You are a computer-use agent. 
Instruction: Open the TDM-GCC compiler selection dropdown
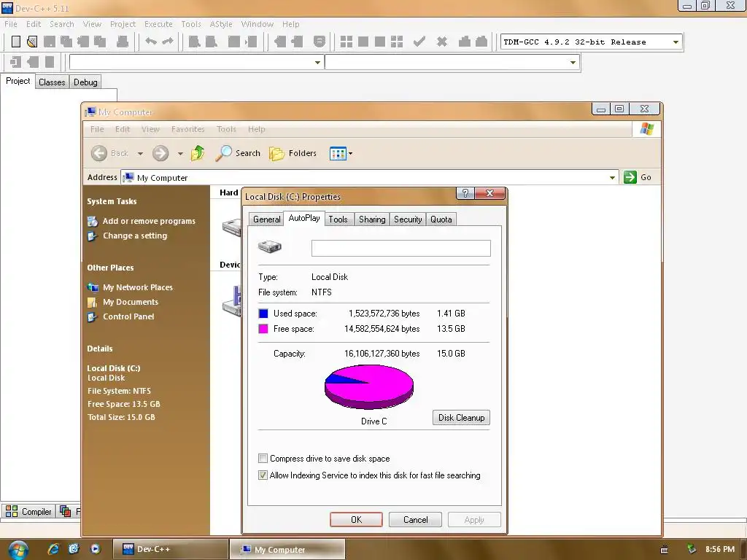[x=676, y=42]
